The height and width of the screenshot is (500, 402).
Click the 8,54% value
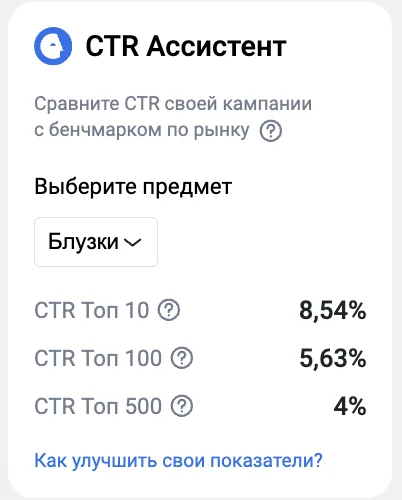pyautogui.click(x=333, y=310)
